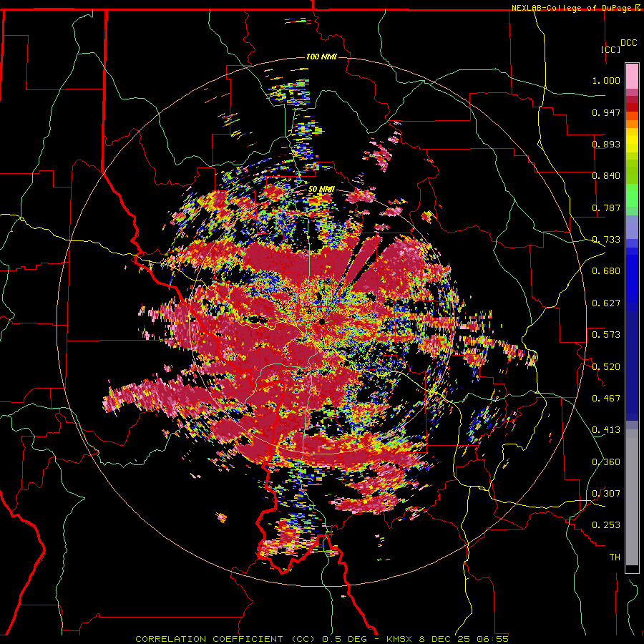Click the 50 NMI range ring label

tap(321, 189)
